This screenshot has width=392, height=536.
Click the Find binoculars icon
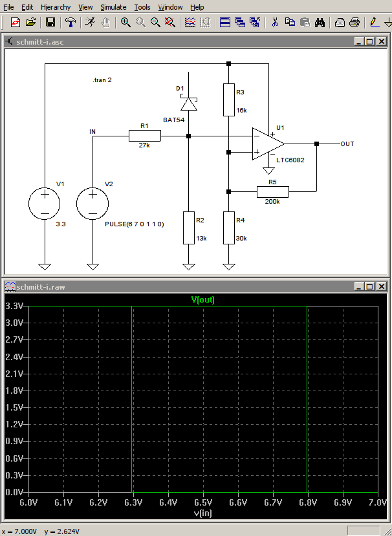tap(320, 23)
